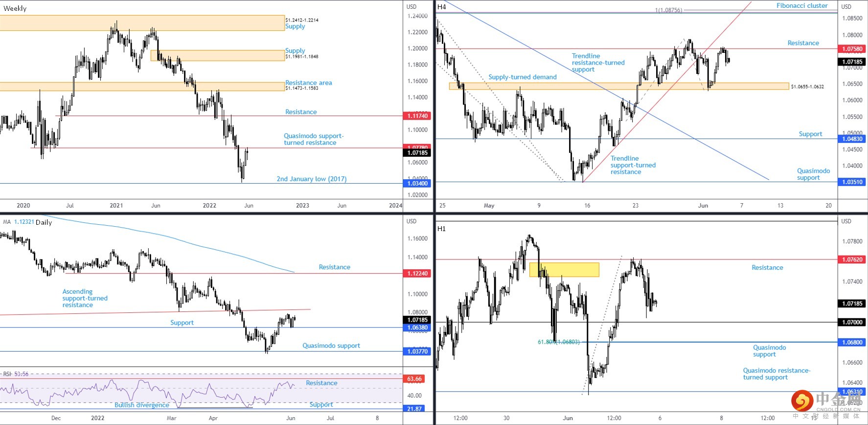Viewport: 868px width, 425px height.
Task: Select Weekly Quasimodo support-turned resistance annotation
Action: [x=314, y=140]
